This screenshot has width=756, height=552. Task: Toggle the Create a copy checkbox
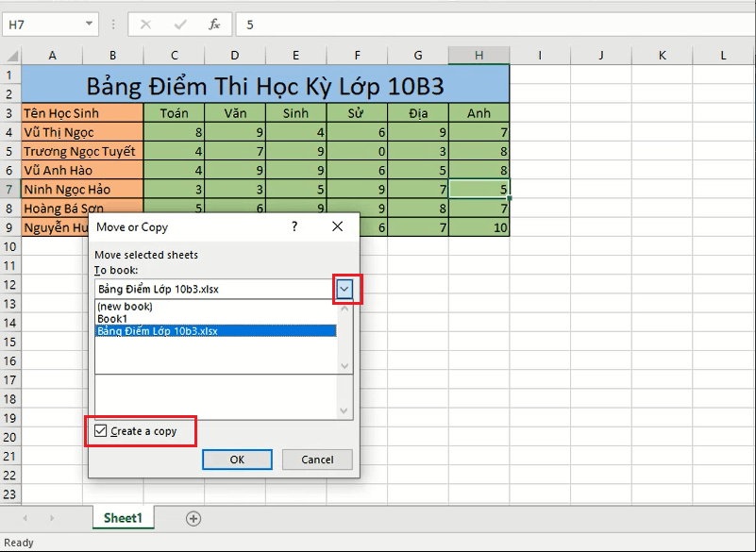pos(100,430)
